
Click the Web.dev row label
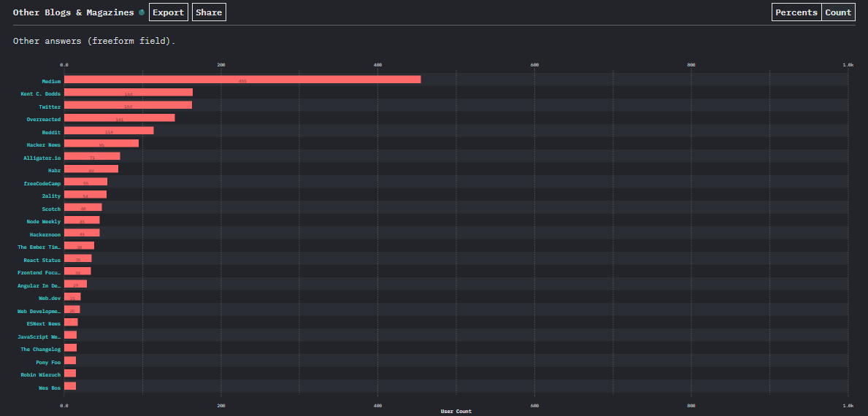click(x=50, y=298)
